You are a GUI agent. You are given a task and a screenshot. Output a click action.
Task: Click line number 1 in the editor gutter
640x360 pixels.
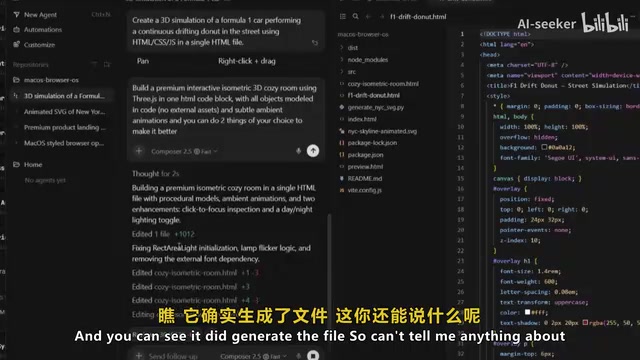pos(462,34)
